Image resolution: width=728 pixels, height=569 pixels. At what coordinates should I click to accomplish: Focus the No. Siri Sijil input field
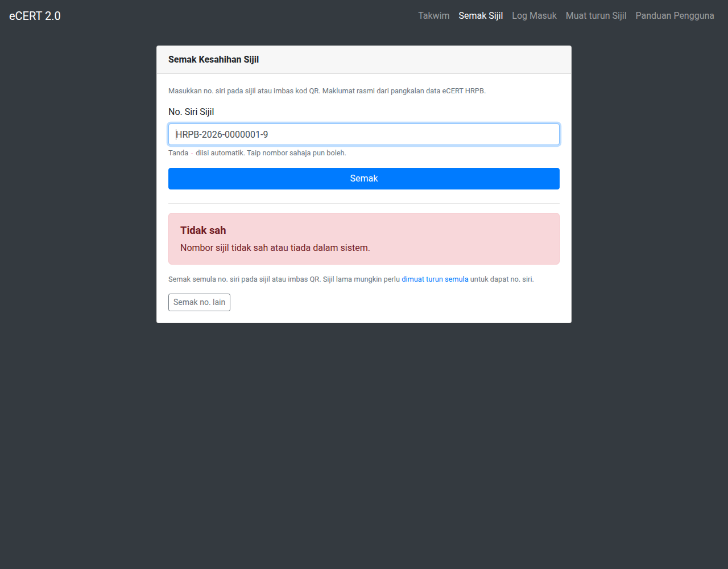[x=364, y=134]
